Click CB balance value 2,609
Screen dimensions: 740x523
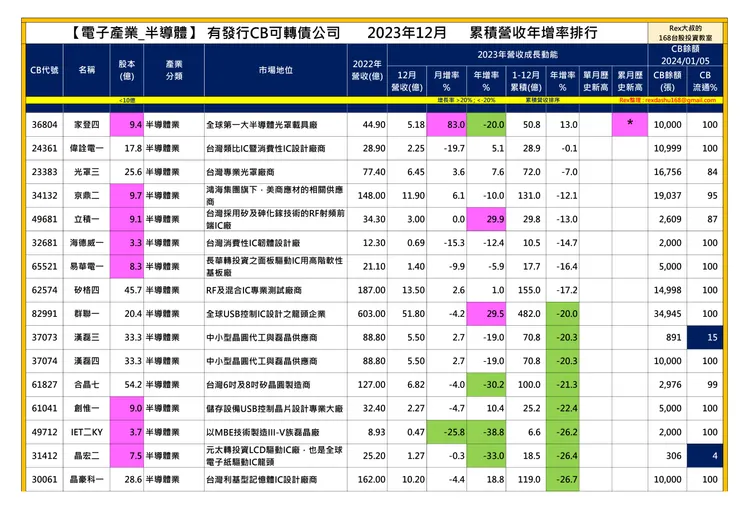(x=667, y=219)
